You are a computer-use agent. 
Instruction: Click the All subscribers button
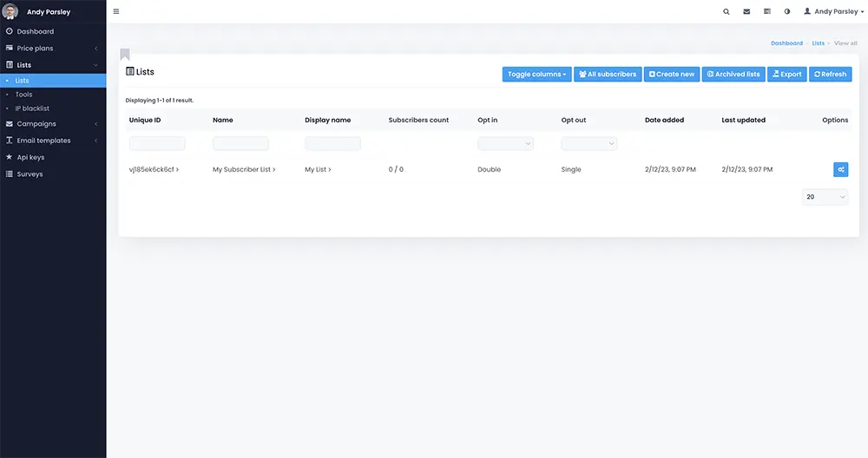click(x=608, y=74)
